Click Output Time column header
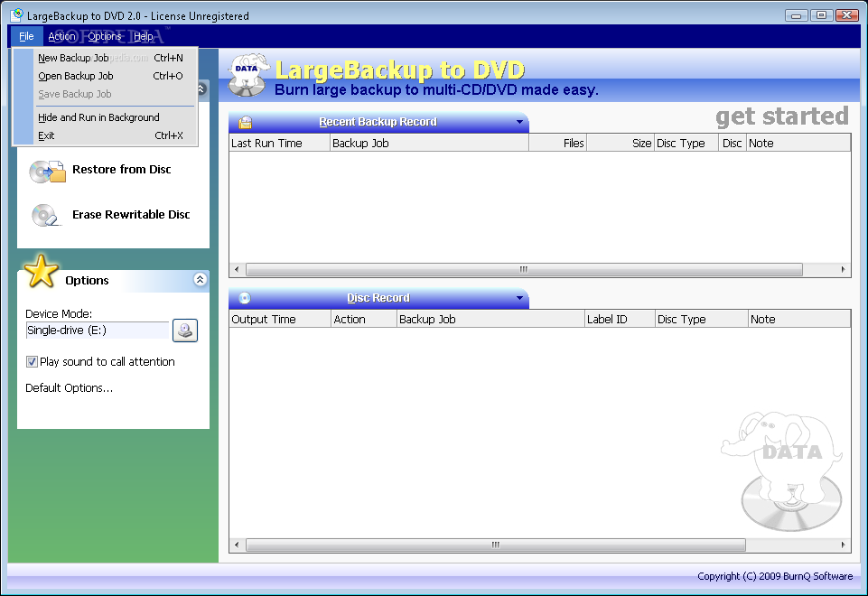Image resolution: width=868 pixels, height=596 pixels. (x=280, y=320)
